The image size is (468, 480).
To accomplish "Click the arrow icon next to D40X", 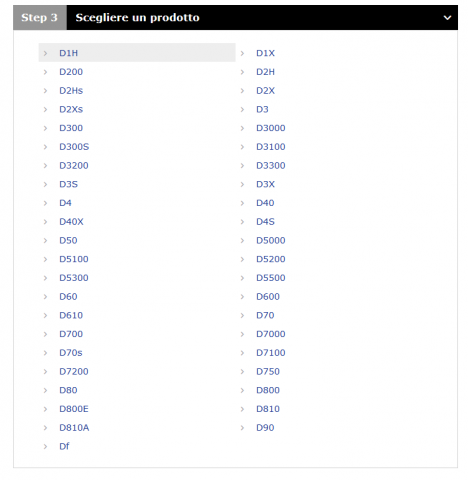I will pyautogui.click(x=45, y=222).
